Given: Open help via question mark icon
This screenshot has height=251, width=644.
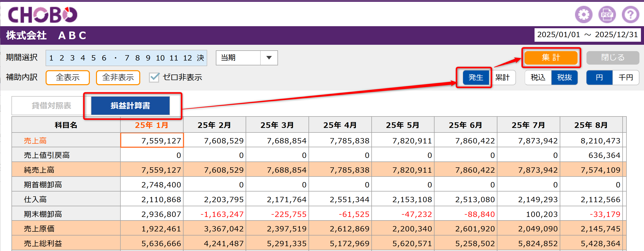Looking at the screenshot, I should point(630,14).
